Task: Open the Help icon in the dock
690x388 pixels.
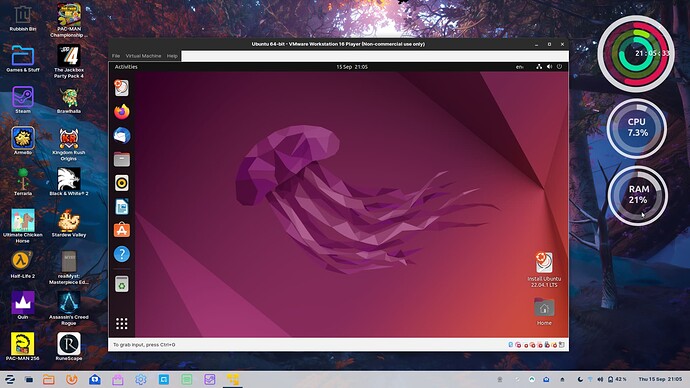Action: [122, 254]
